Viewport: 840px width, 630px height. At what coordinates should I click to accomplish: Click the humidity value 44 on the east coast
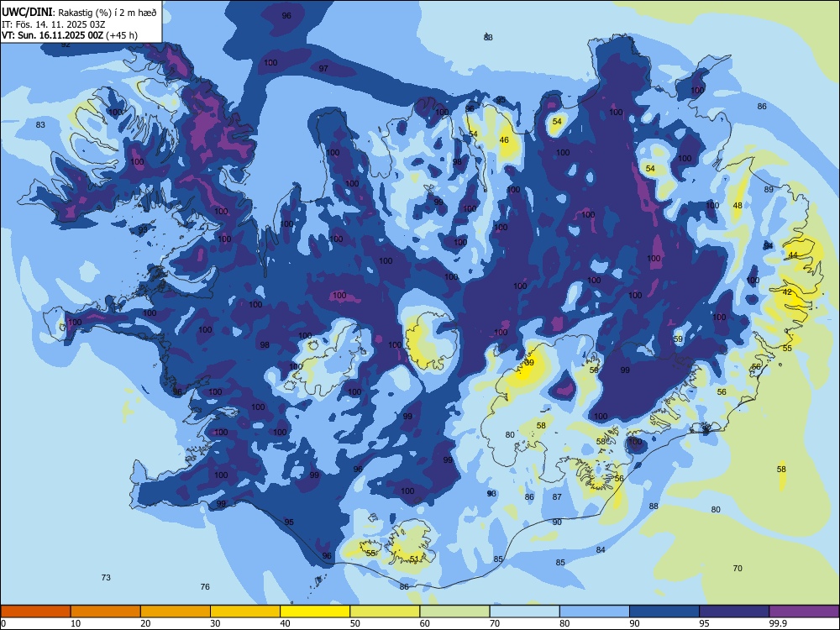click(x=793, y=255)
